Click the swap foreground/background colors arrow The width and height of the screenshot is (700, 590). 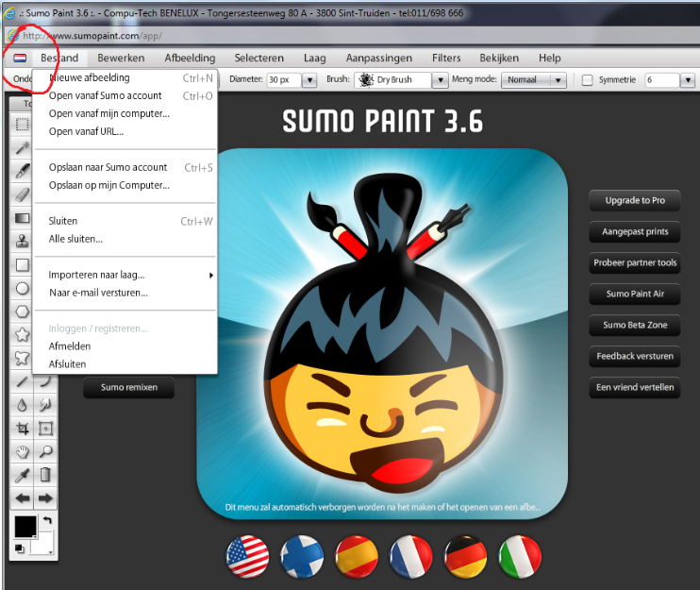click(48, 520)
